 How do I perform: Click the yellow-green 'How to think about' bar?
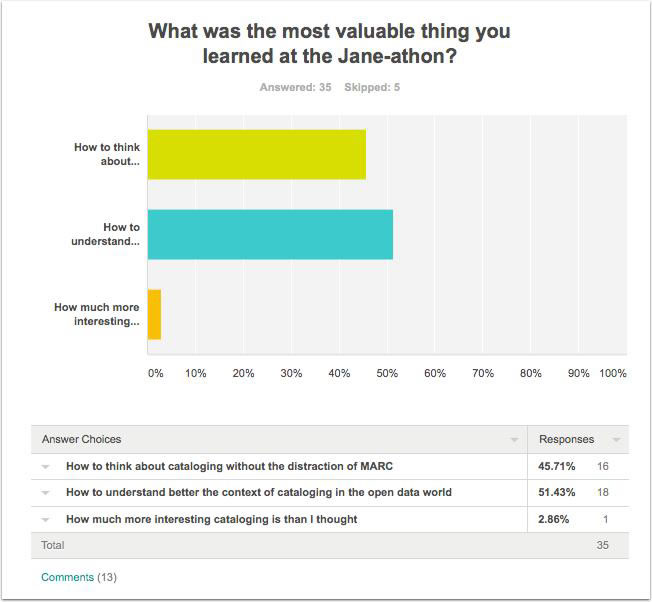click(x=257, y=154)
